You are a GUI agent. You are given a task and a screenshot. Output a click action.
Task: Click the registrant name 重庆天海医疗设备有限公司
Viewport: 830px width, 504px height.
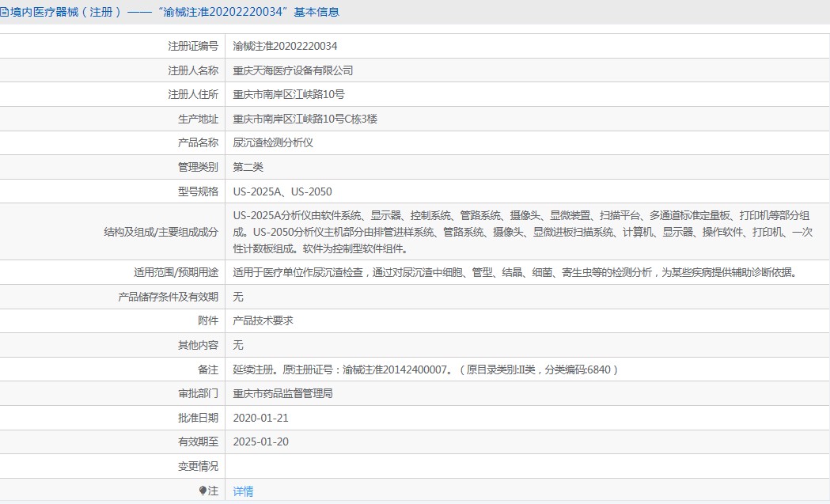[293, 70]
